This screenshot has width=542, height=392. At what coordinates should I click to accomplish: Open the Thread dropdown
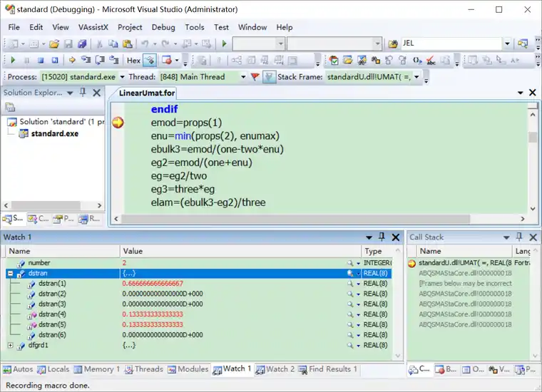pos(243,77)
